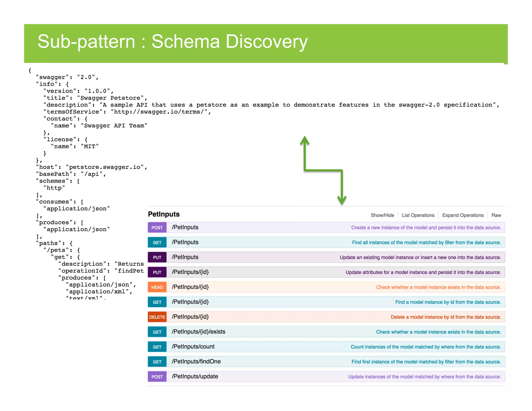Click the List Operations link
The height and width of the screenshot is (411, 532).
(418, 215)
